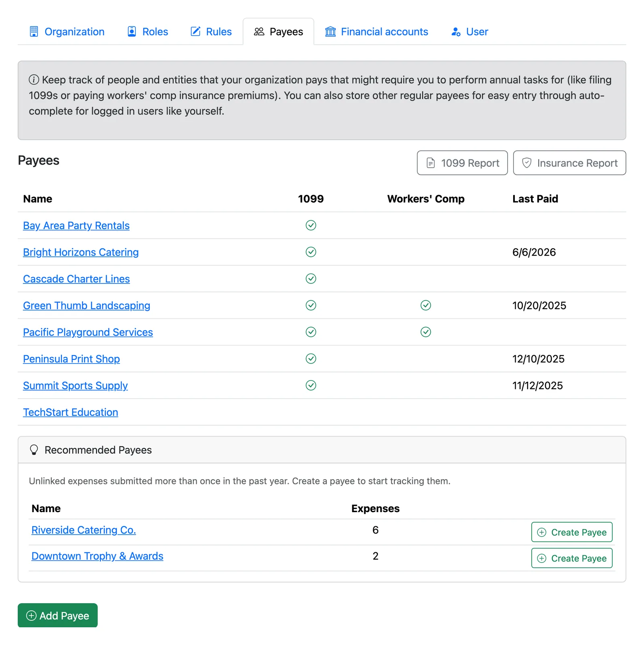This screenshot has height=645, width=644.
Task: Click the plus icon on Add Payee
Action: (x=31, y=615)
